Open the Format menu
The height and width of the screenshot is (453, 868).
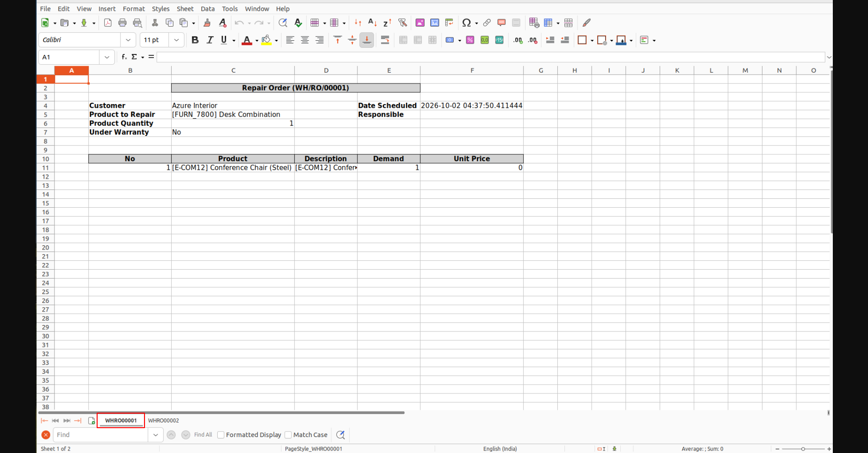click(x=134, y=8)
